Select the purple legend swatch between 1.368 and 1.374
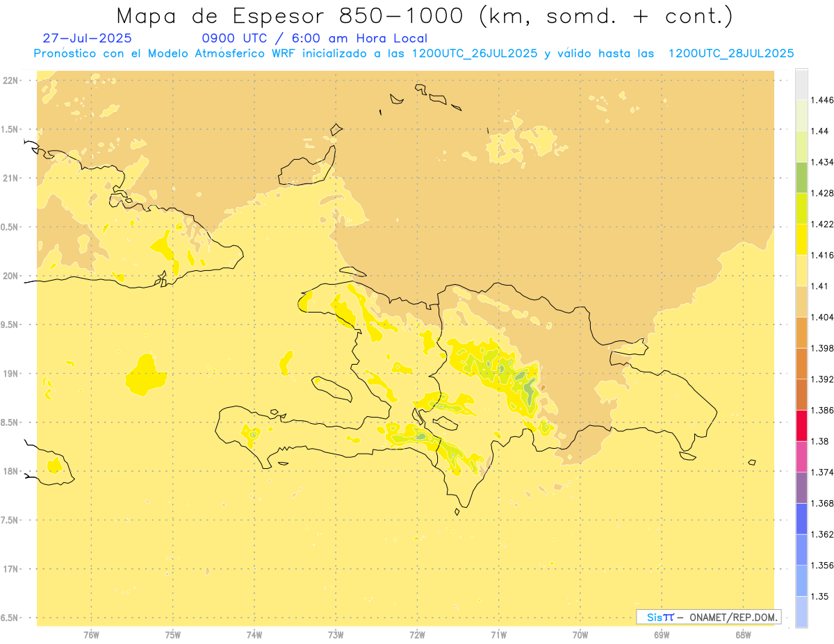 click(x=801, y=488)
